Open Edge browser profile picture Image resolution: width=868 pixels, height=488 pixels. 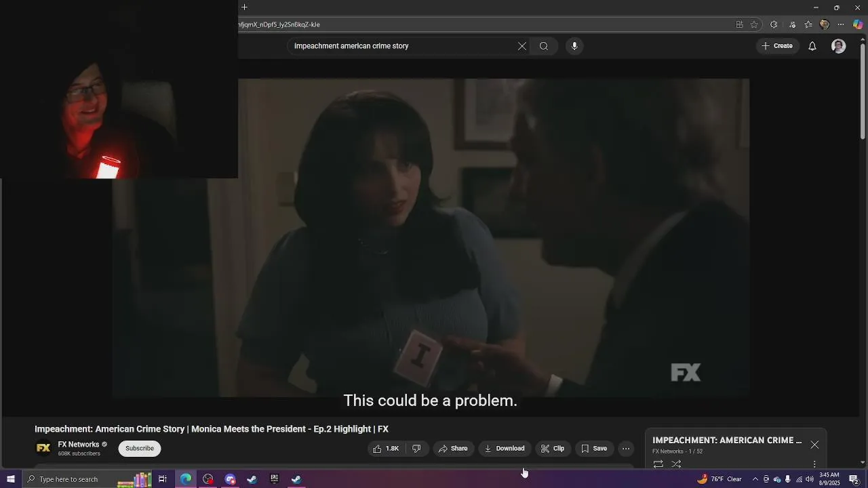(x=825, y=24)
